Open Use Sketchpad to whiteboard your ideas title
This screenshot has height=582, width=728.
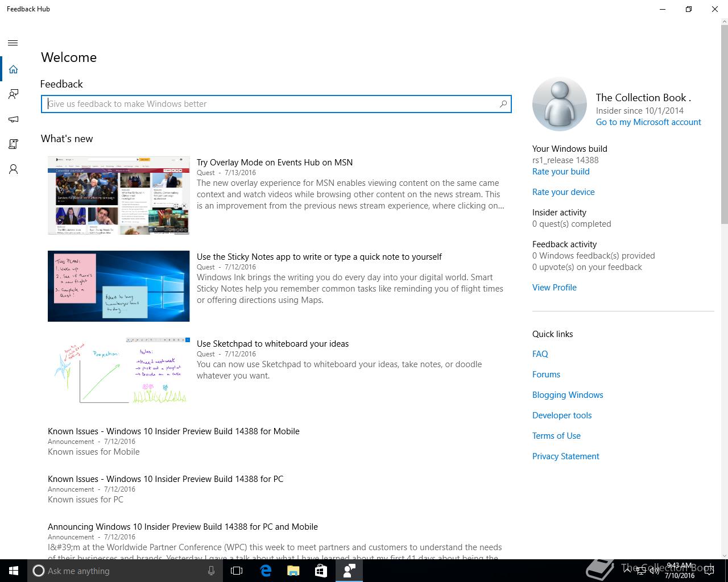point(272,344)
